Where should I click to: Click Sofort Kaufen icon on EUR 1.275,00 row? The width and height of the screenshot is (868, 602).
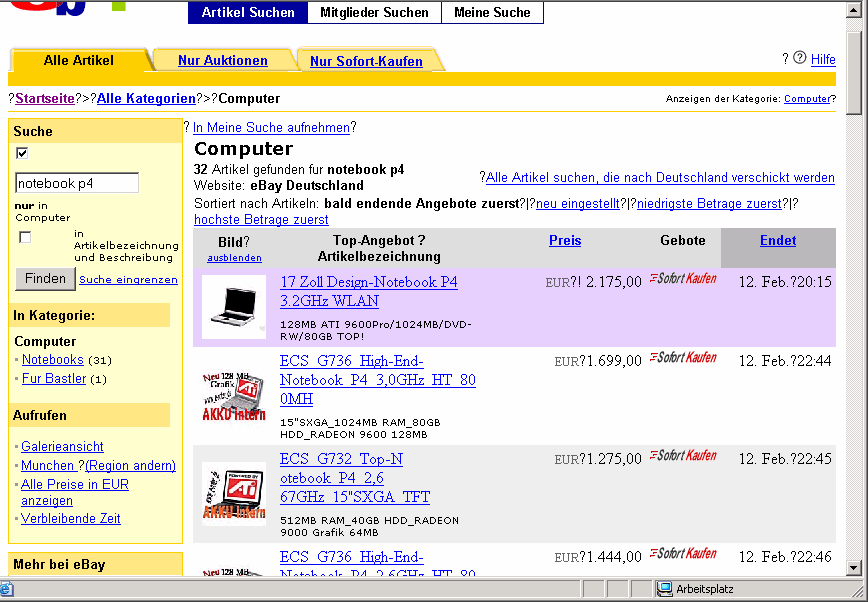[683, 456]
